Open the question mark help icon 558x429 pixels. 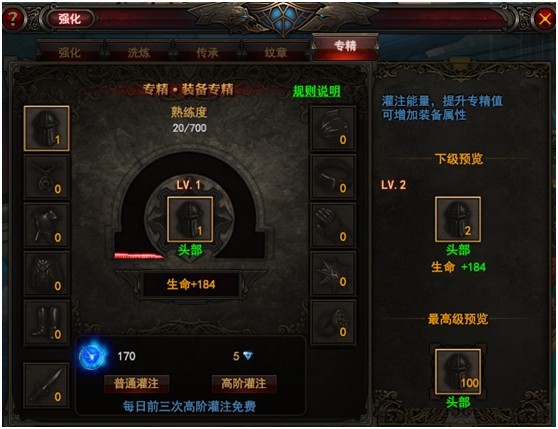[x=13, y=18]
